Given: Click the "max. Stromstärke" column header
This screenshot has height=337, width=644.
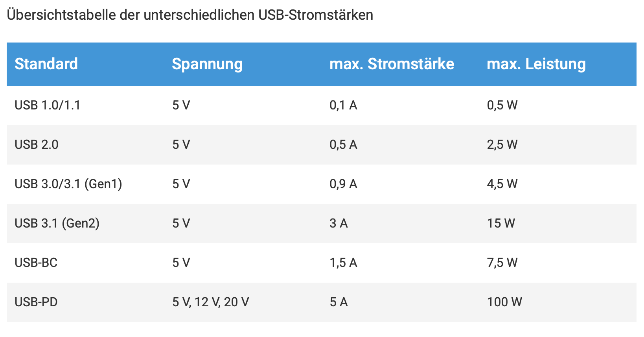Looking at the screenshot, I should click(392, 64).
